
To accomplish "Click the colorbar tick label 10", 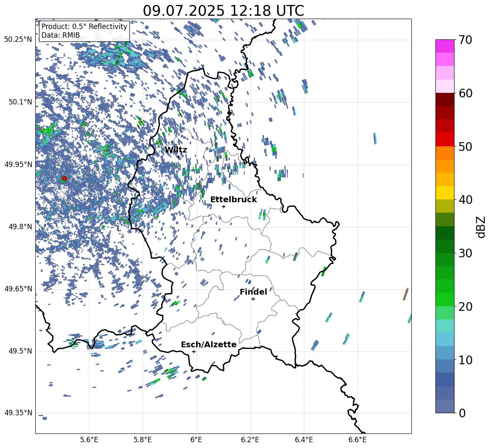I will point(466,360).
